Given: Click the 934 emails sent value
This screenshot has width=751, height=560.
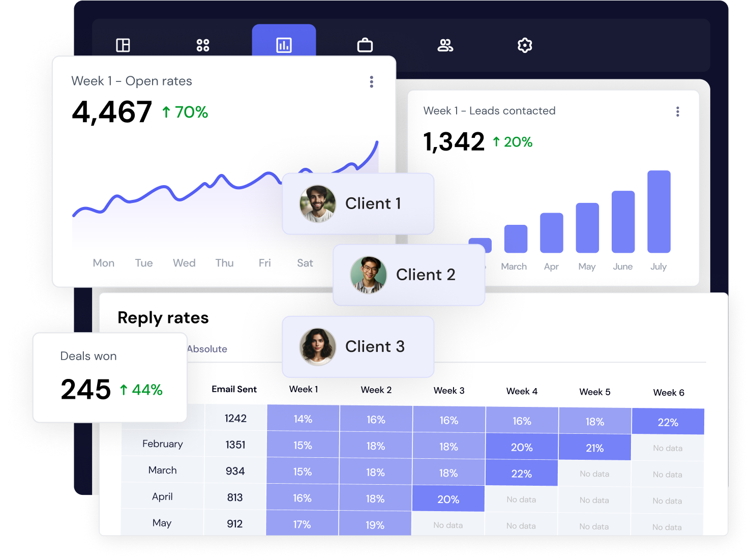Looking at the screenshot, I should point(235,471).
